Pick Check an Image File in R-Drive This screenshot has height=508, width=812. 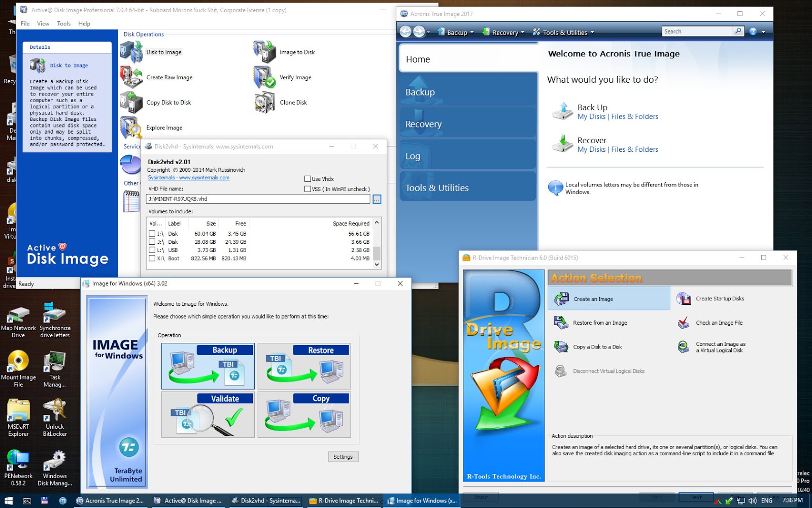click(710, 323)
